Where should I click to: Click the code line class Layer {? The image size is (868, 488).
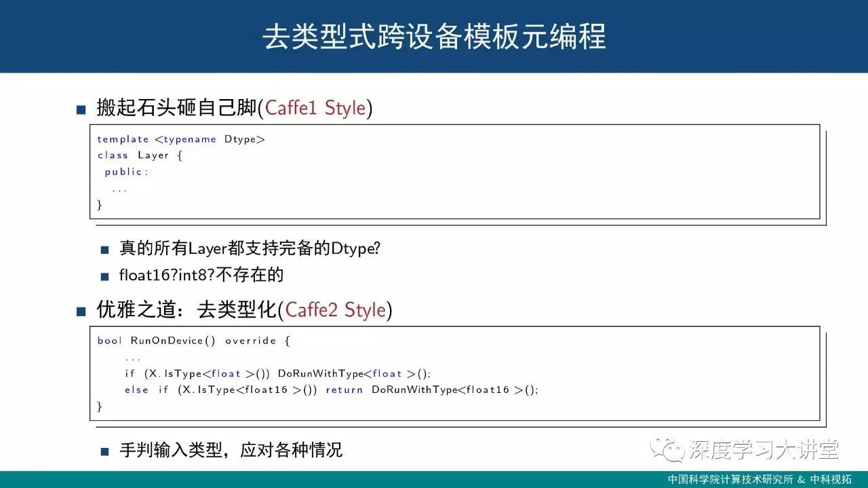(140, 155)
